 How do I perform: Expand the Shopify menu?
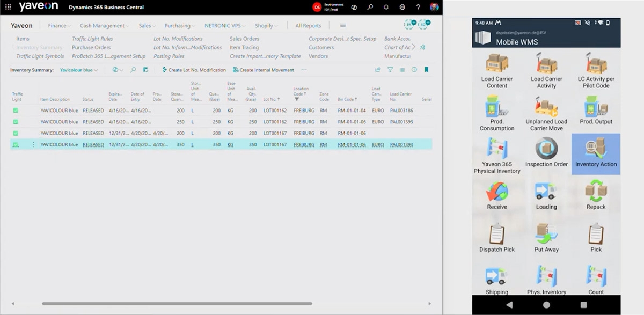coord(266,26)
